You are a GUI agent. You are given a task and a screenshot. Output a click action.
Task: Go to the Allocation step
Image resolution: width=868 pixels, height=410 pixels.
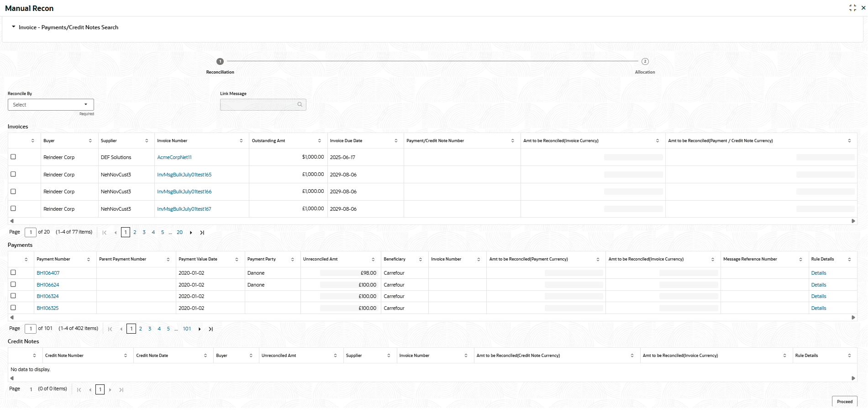coord(645,61)
